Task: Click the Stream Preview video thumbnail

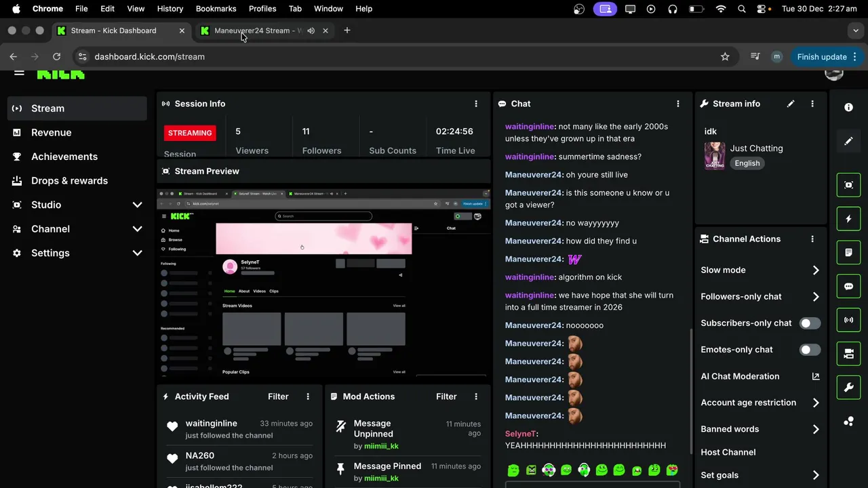Action: coord(323,283)
